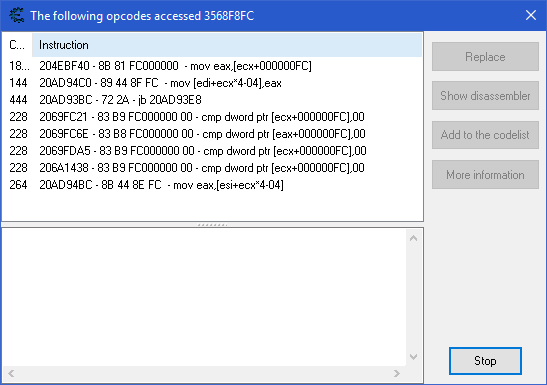Click the Stop button

pyautogui.click(x=485, y=361)
